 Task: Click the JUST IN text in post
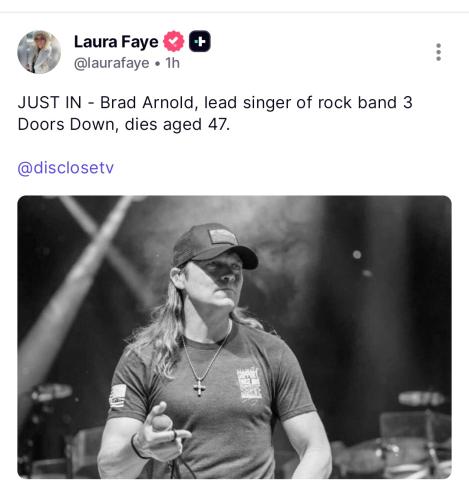[50, 102]
